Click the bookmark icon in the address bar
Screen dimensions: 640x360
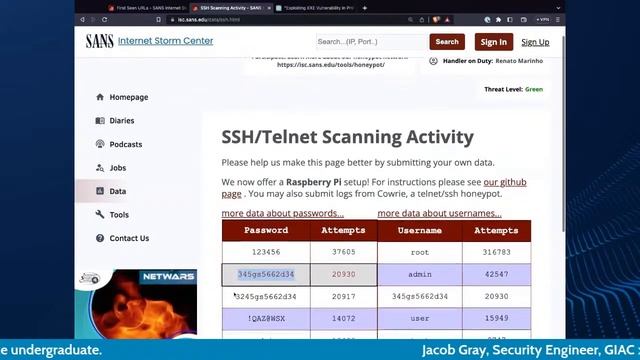pos(158,20)
